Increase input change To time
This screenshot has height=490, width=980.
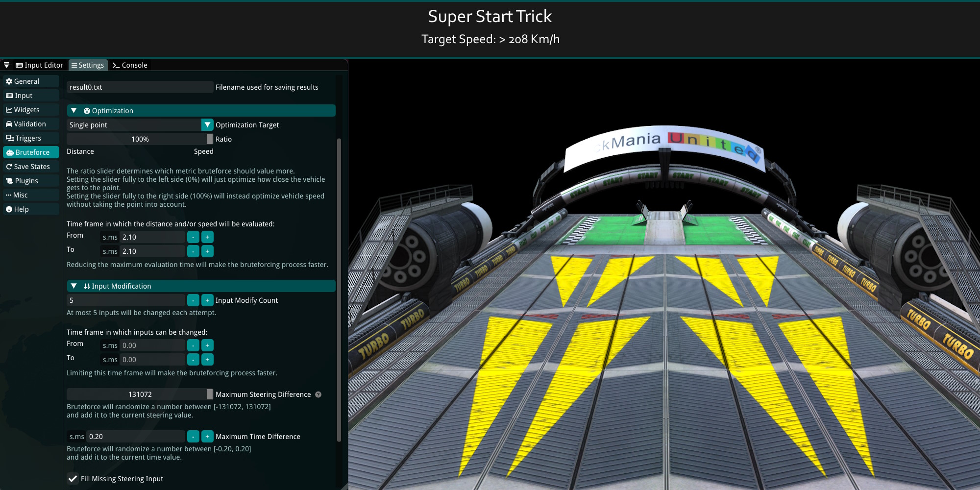pyautogui.click(x=207, y=360)
